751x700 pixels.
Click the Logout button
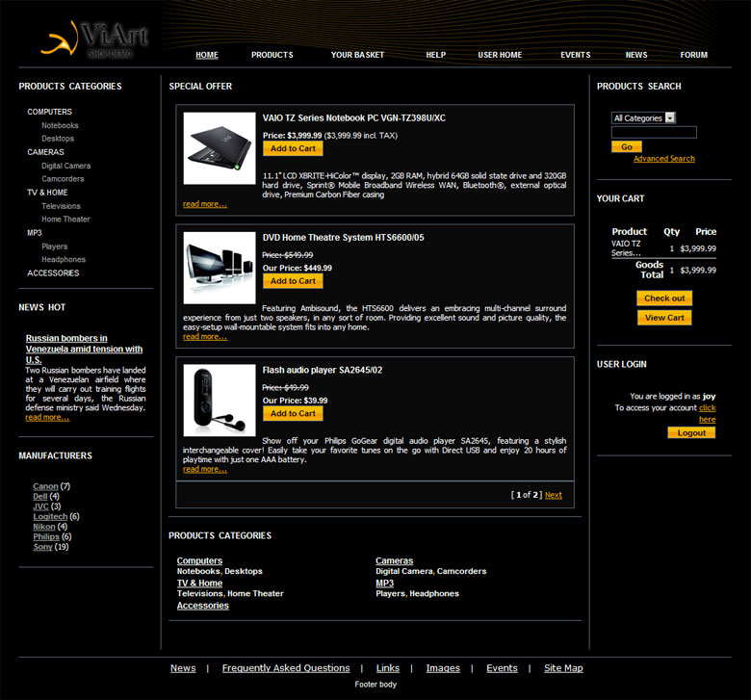point(691,432)
